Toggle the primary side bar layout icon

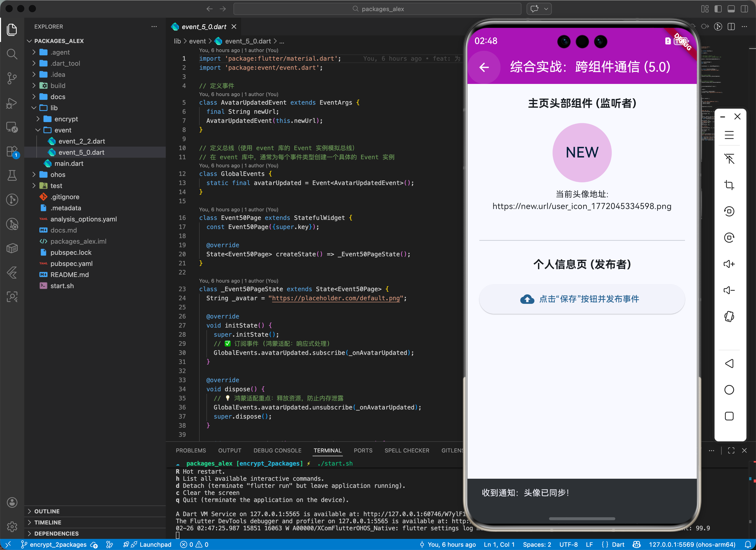click(x=718, y=9)
